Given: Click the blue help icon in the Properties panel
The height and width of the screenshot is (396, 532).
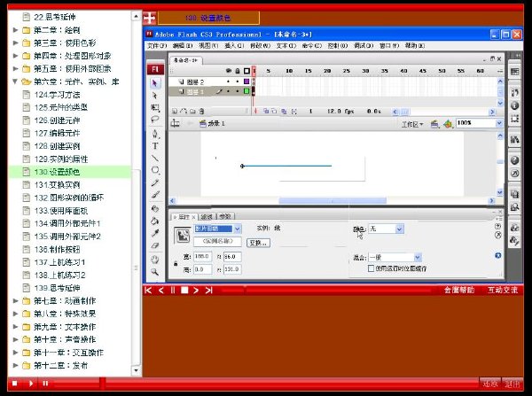Looking at the screenshot, I should [x=497, y=256].
